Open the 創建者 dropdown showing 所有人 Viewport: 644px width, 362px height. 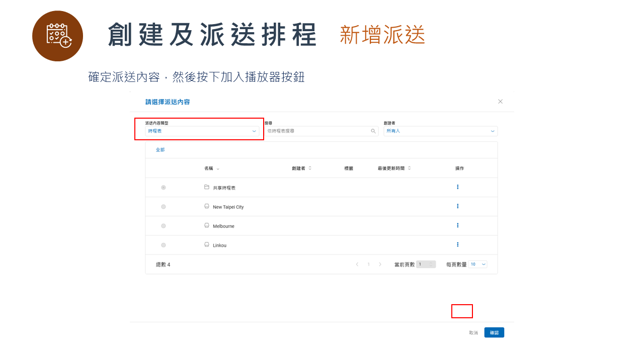click(440, 131)
